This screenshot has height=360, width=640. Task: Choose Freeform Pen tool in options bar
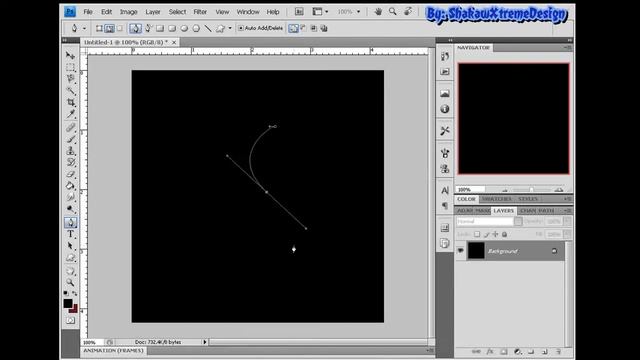(149, 28)
